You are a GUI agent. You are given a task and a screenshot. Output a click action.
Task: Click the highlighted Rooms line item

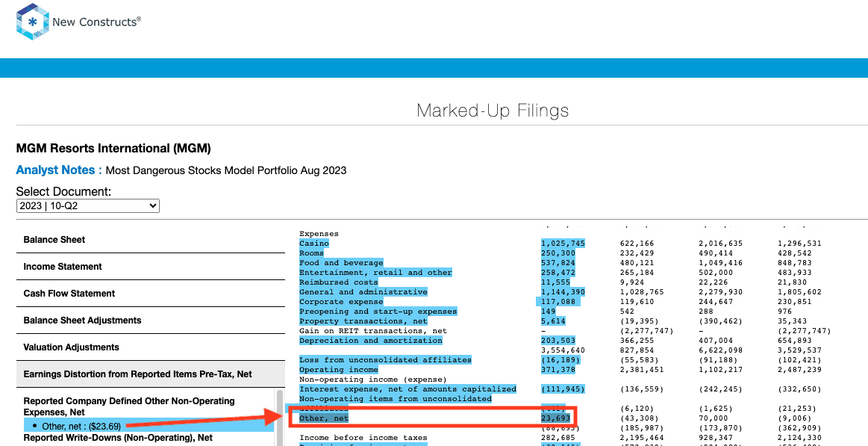[x=312, y=253]
